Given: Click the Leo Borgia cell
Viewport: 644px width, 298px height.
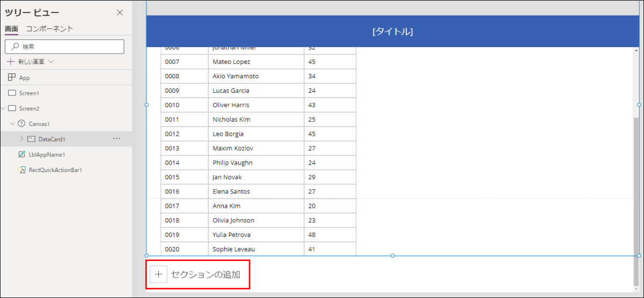Looking at the screenshot, I should click(256, 134).
